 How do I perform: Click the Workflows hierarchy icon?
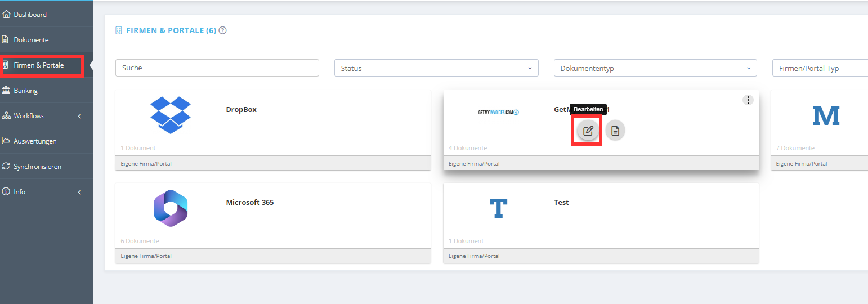tap(6, 116)
